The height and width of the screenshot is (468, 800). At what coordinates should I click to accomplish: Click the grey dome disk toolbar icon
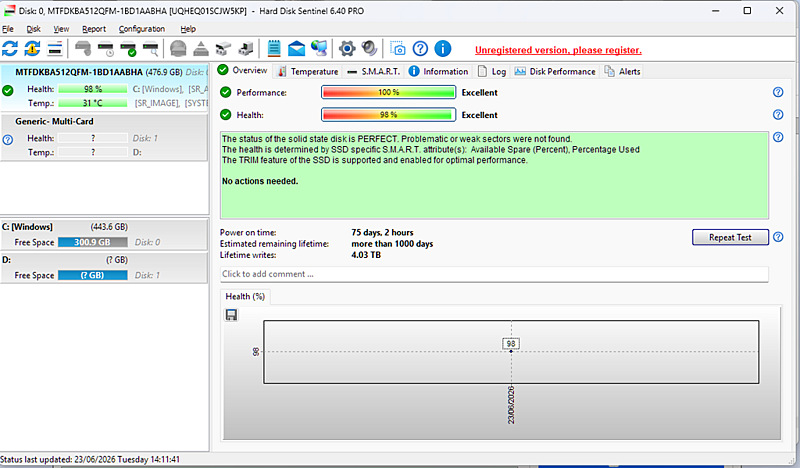178,49
